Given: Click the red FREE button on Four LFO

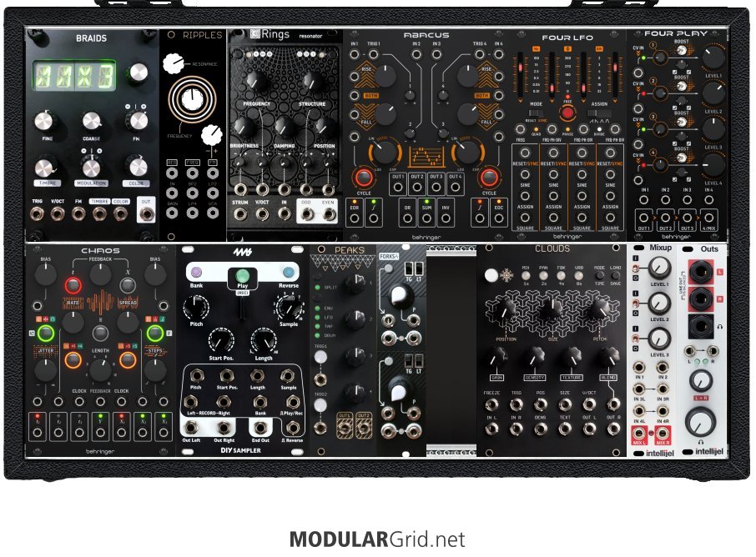Looking at the screenshot, I should tap(567, 113).
